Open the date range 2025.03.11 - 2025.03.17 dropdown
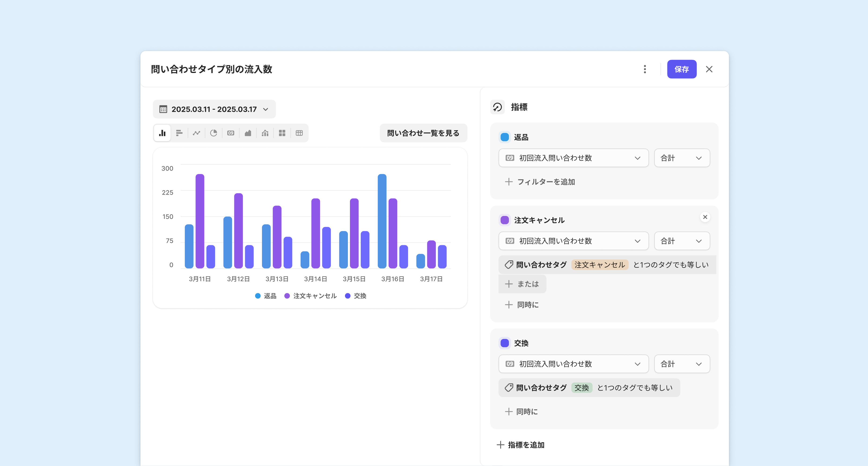This screenshot has width=868, height=466. [x=214, y=109]
